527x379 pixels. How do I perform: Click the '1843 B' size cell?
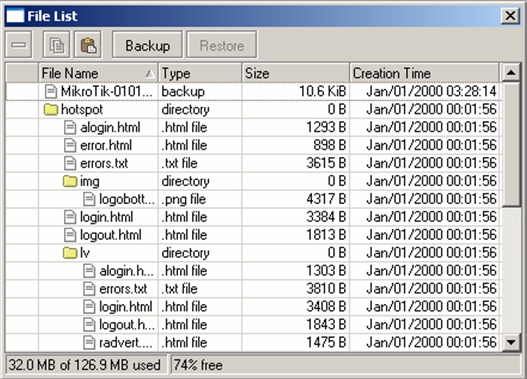pos(326,325)
